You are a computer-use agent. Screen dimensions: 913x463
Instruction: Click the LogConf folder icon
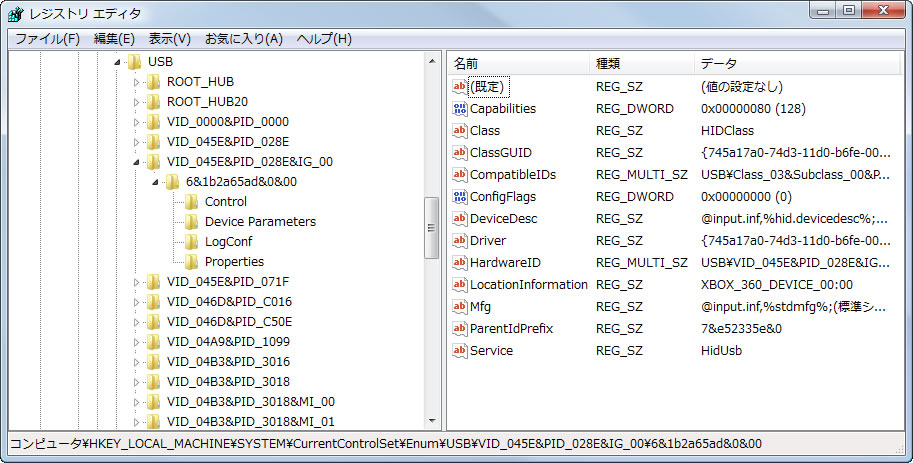(192, 242)
